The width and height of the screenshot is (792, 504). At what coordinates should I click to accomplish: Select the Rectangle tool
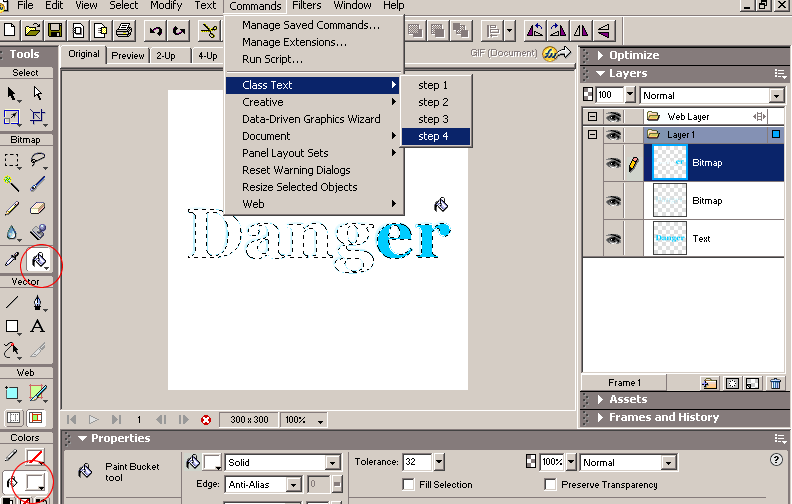[12, 326]
